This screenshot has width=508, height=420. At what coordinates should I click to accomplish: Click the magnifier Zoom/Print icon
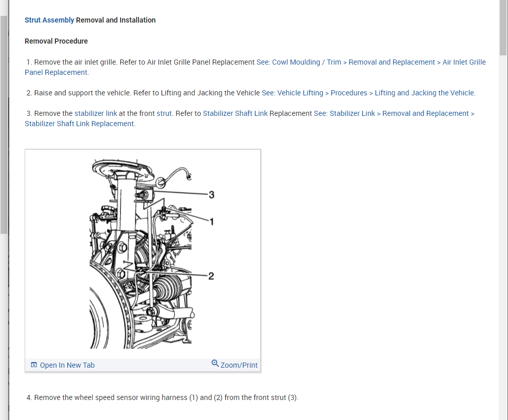pyautogui.click(x=215, y=363)
